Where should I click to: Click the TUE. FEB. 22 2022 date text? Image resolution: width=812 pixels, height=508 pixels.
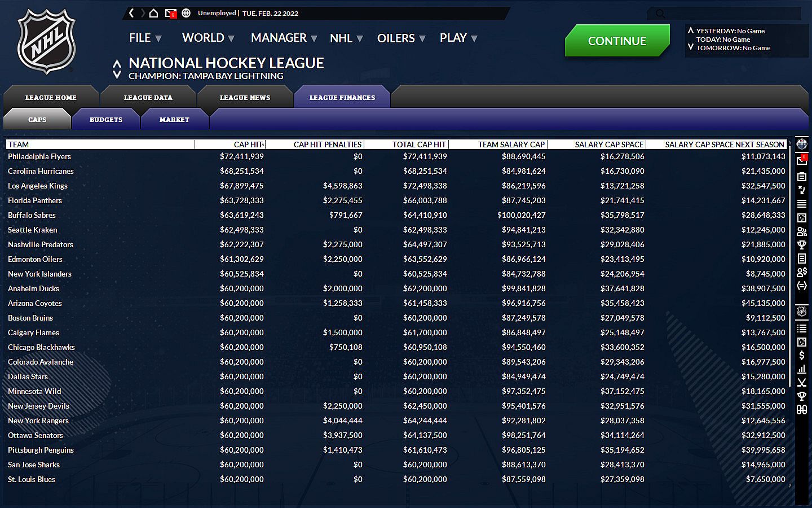tap(271, 13)
